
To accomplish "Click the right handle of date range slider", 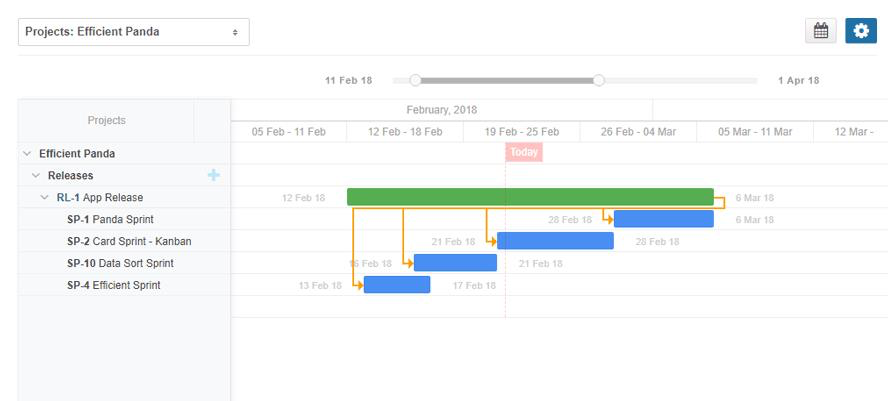I will (599, 80).
